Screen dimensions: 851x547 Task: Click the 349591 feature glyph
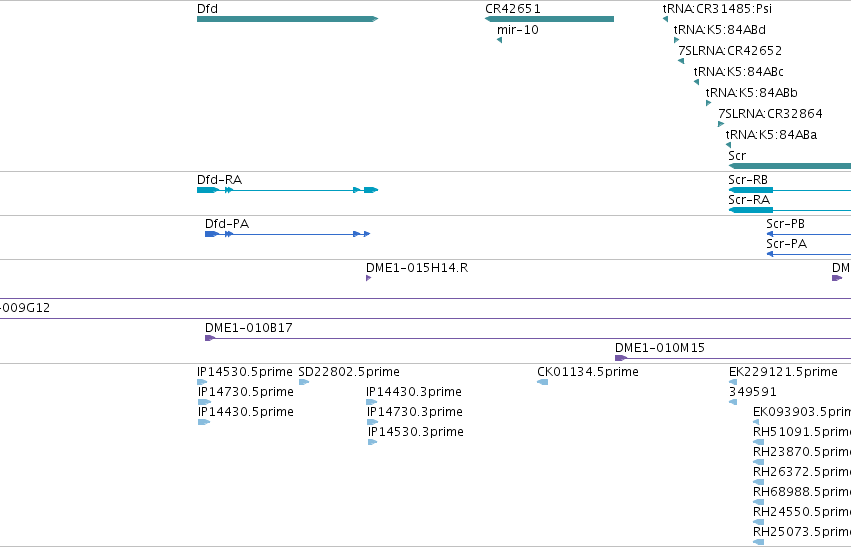click(x=733, y=402)
